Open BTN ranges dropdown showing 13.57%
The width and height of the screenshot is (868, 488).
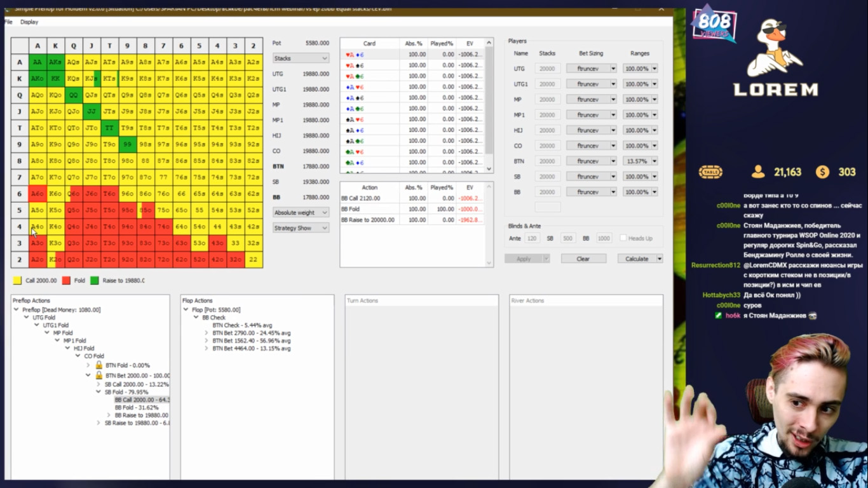(654, 161)
